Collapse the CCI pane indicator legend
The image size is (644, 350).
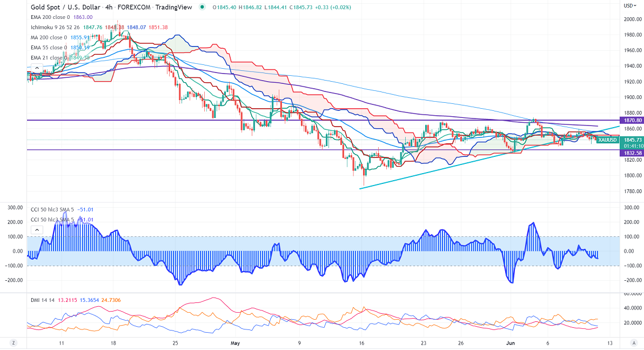[x=37, y=230]
